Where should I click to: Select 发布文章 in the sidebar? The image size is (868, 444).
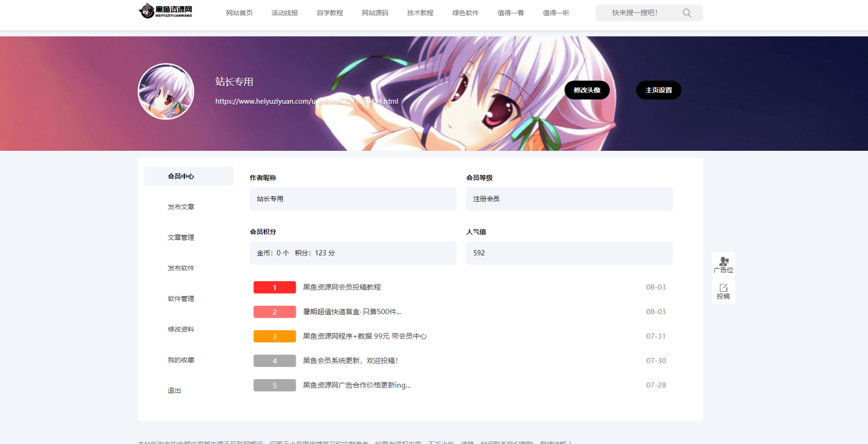[181, 207]
